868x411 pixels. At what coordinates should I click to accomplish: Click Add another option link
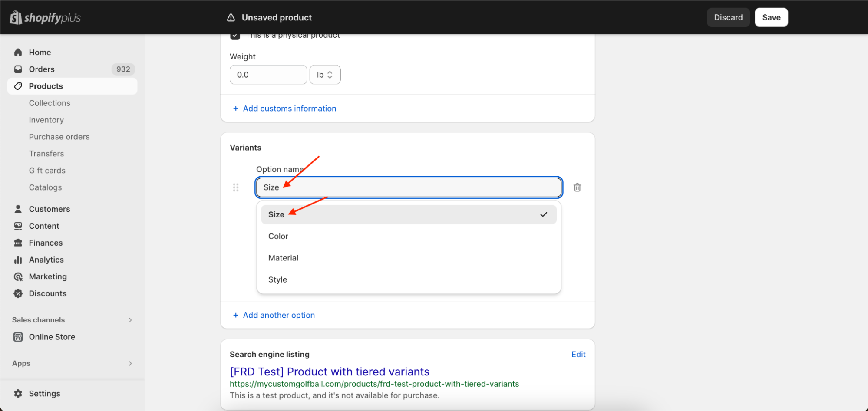pyautogui.click(x=278, y=316)
